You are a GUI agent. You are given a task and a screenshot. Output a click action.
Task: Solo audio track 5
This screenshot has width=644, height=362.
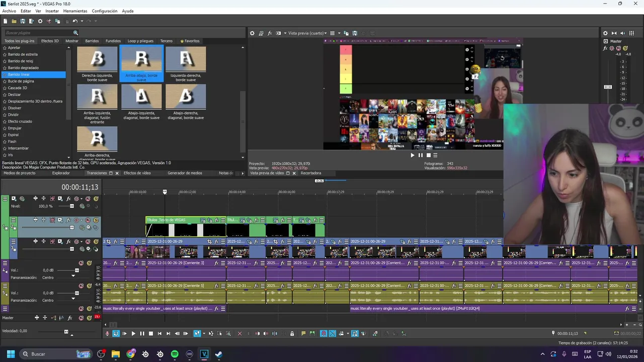[89, 286]
